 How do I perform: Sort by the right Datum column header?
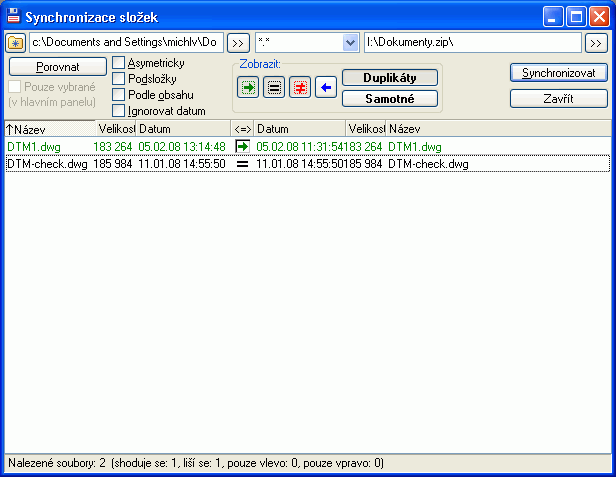tap(300, 129)
